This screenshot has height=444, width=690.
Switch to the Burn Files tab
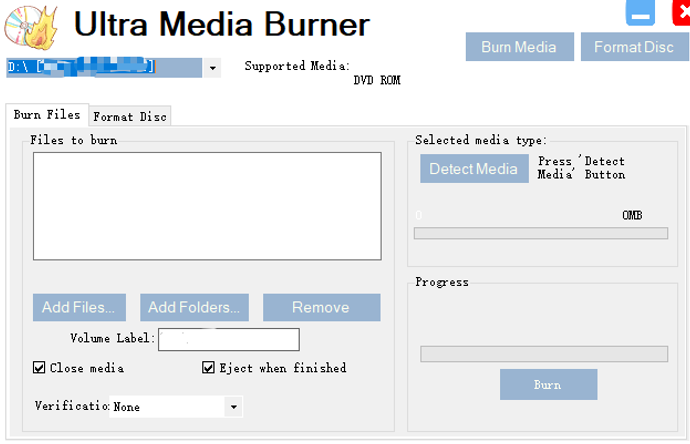pyautogui.click(x=47, y=115)
